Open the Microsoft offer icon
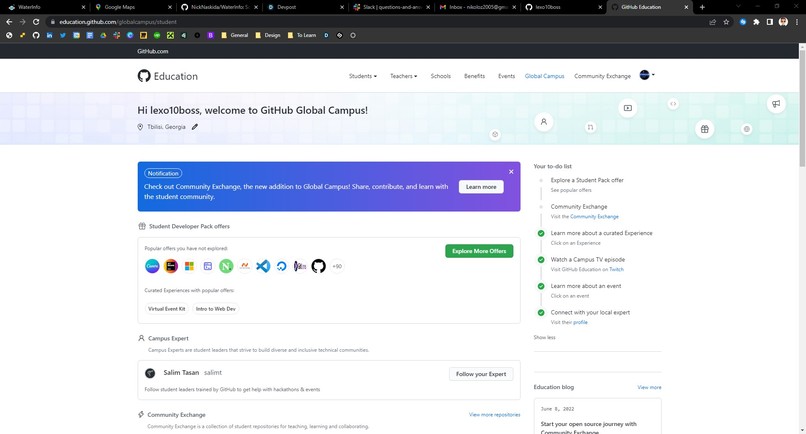Screen dimensions: 806x434 189,266
